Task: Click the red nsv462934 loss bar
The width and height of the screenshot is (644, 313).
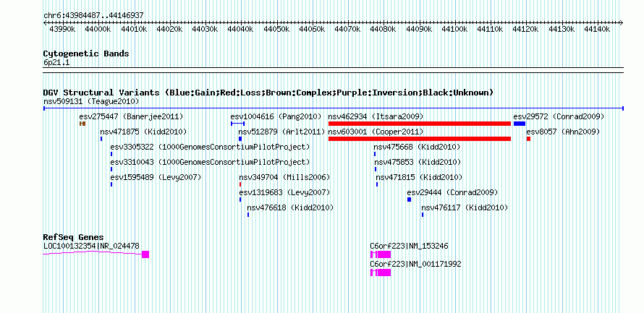Action: 420,124
